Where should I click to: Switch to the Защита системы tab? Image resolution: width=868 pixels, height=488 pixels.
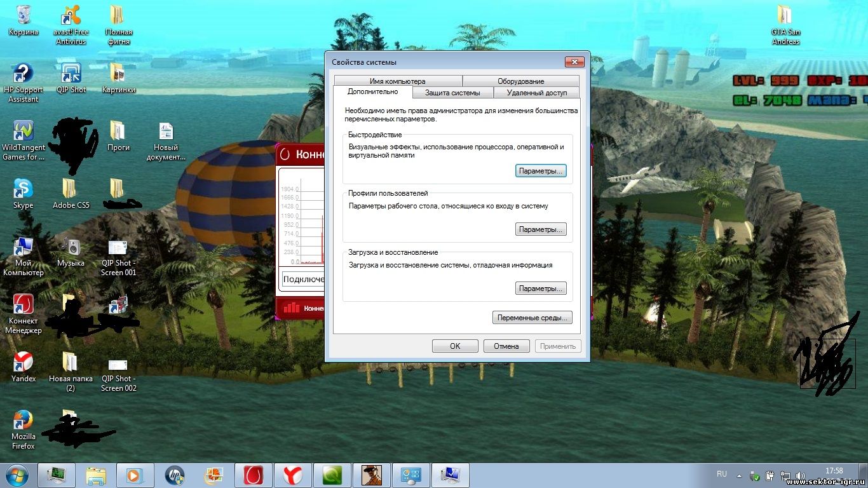click(452, 93)
